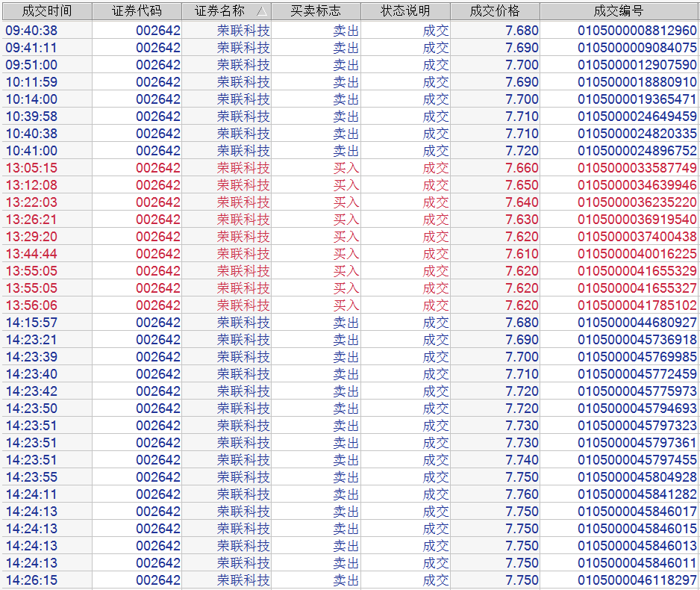This screenshot has width=700, height=590.
Task: Click trade number 0105000033587749
Action: point(637,168)
